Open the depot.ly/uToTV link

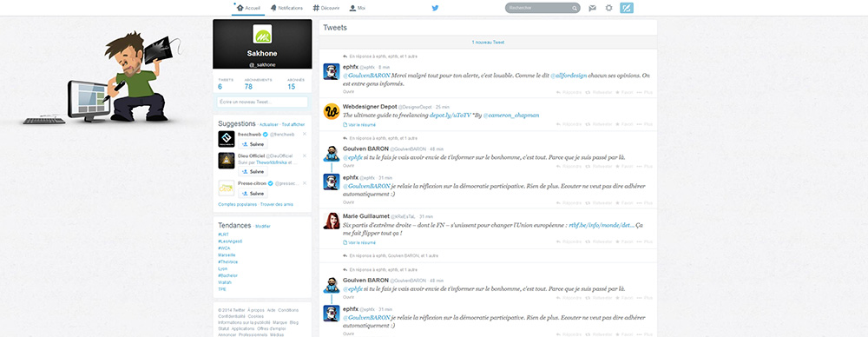(x=450, y=116)
